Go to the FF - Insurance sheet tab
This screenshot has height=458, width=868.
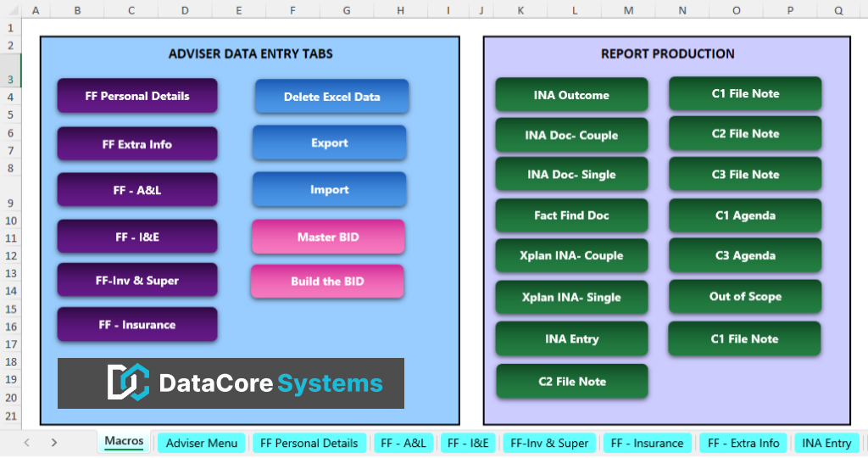647,443
